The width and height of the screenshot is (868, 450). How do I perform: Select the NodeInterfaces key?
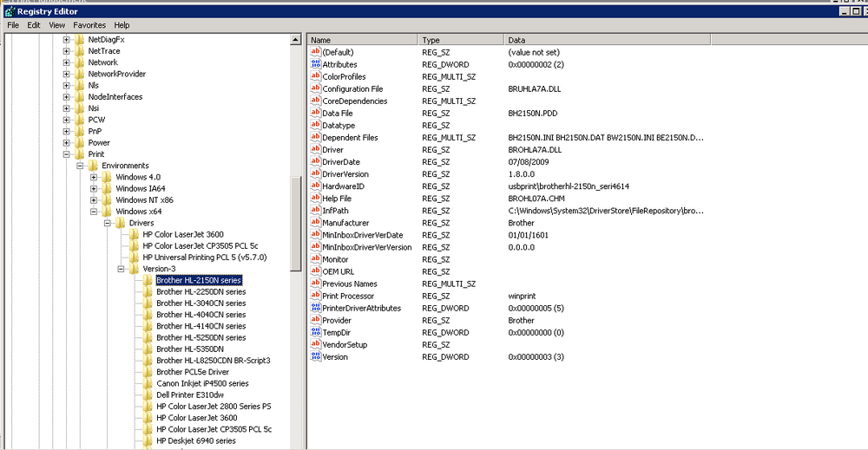pyautogui.click(x=115, y=97)
